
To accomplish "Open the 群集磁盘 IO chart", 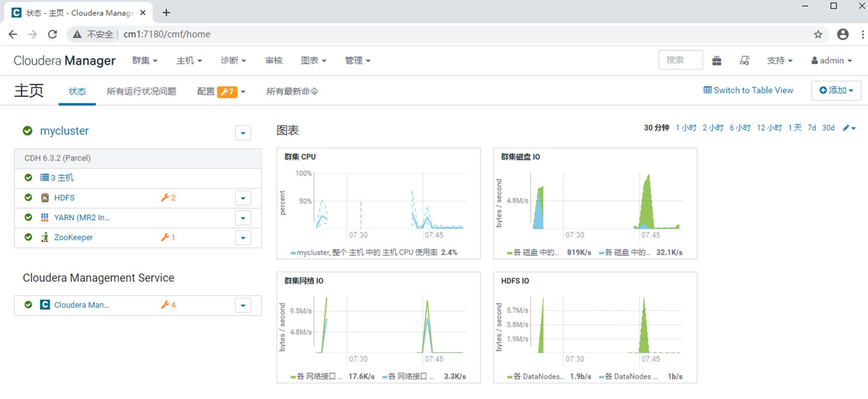I will 595,203.
